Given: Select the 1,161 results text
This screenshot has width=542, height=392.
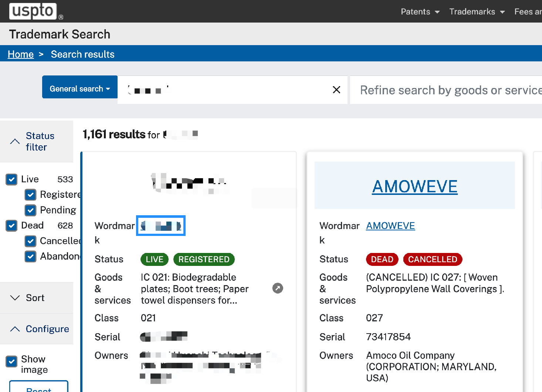Looking at the screenshot, I should tap(114, 134).
